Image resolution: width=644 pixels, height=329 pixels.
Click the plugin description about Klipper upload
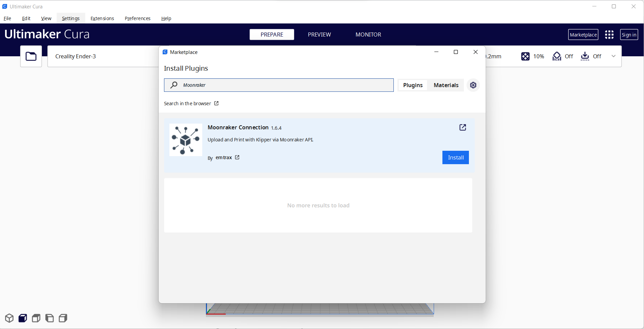click(261, 140)
